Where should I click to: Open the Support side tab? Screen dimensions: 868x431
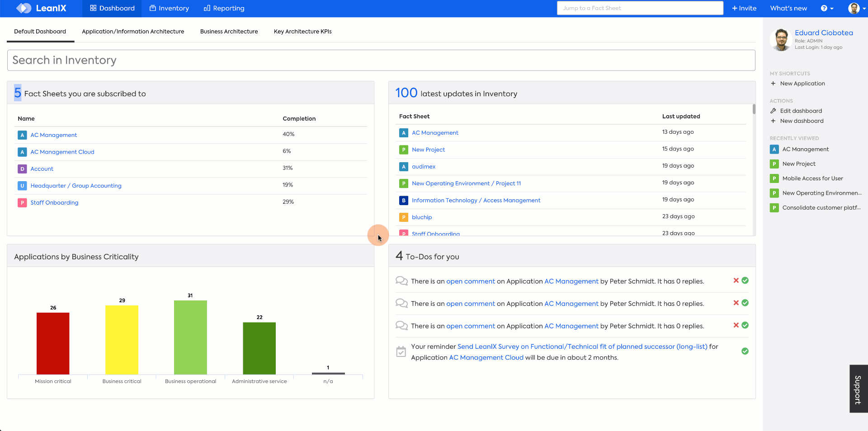point(859,389)
